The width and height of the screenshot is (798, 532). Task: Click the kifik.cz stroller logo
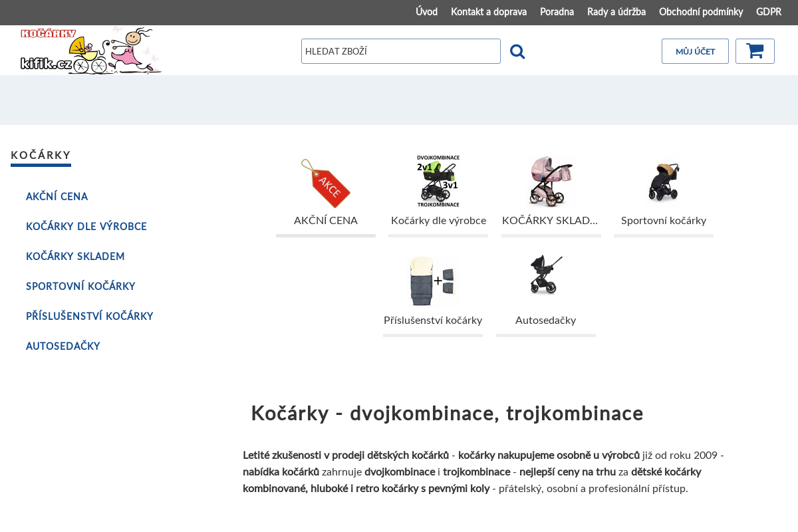click(x=91, y=49)
